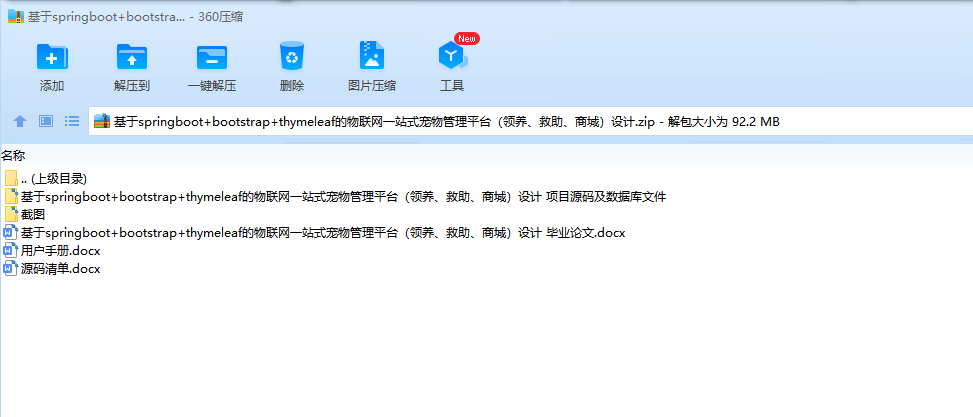Click the archive path address field
This screenshot has width=973, height=417.
coord(531,122)
